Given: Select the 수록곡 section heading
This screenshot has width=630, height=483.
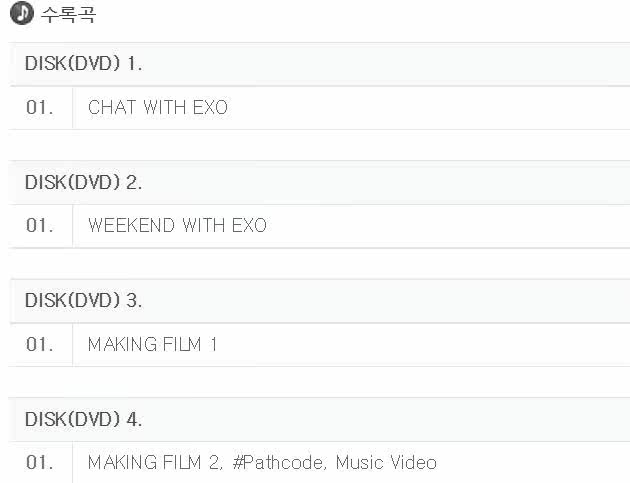Looking at the screenshot, I should (68, 16).
